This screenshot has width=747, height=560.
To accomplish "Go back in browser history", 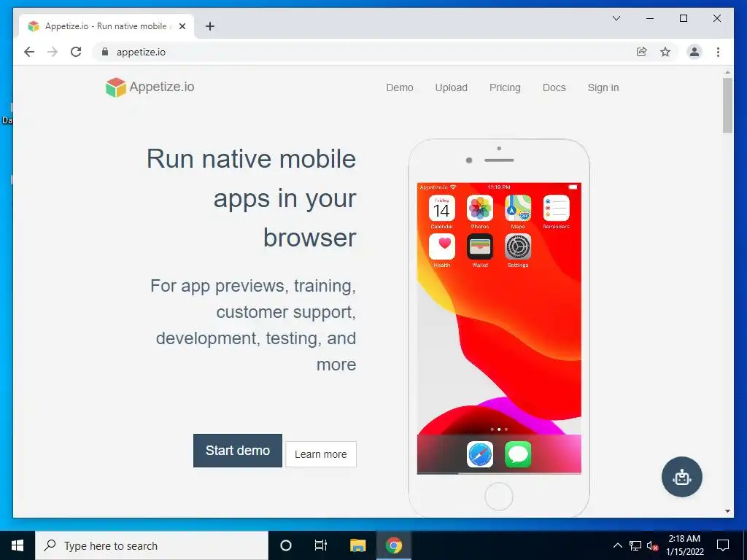I will click(x=29, y=52).
